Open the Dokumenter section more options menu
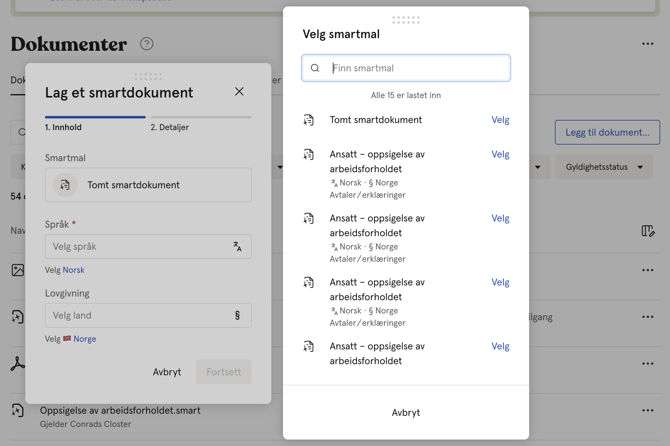 647,44
